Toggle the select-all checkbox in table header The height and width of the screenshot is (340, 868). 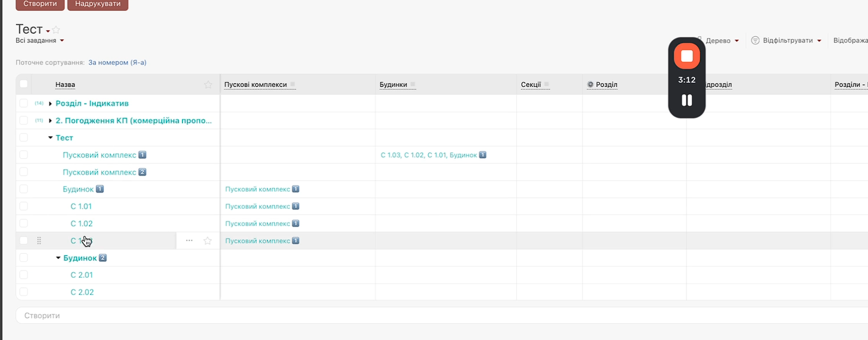(24, 84)
